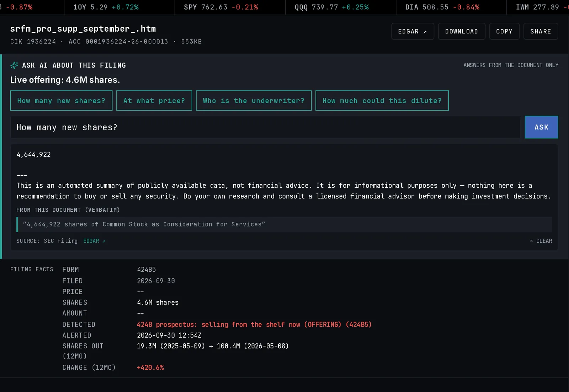Clear the AI answer with the CLEAR control
Image resolution: width=569 pixels, height=392 pixels.
tap(541, 241)
